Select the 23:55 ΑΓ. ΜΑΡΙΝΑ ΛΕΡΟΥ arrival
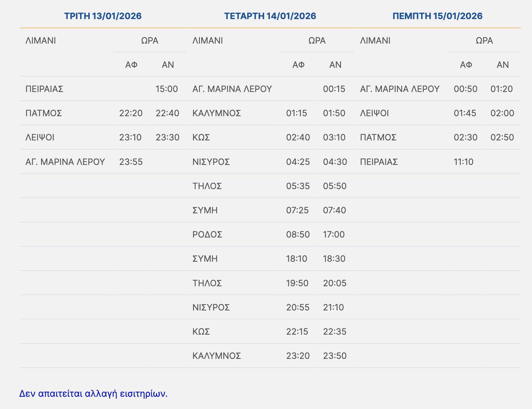 [131, 162]
